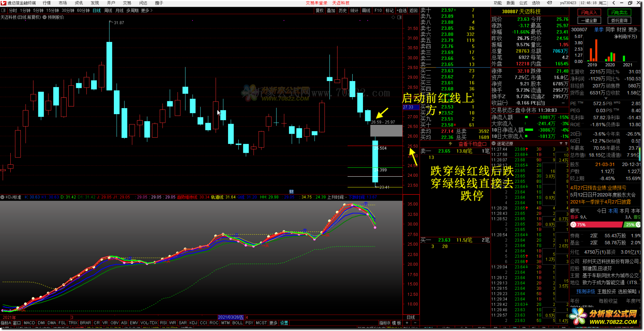This screenshot has width=644, height=331.
Task: Open the 主题投资 link
Action: pos(607,292)
